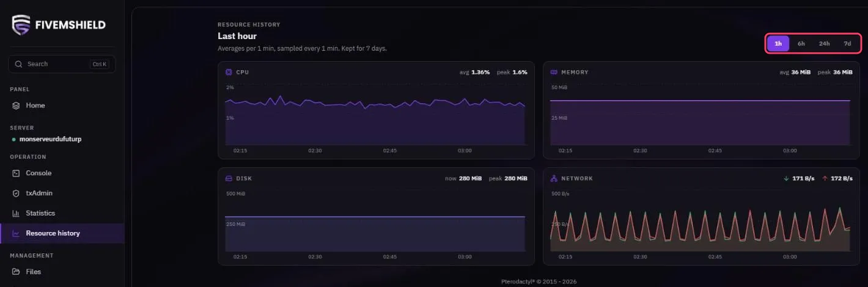Click the 172 B/s upload rate
Viewport: 868px width, 287px height.
click(x=842, y=178)
